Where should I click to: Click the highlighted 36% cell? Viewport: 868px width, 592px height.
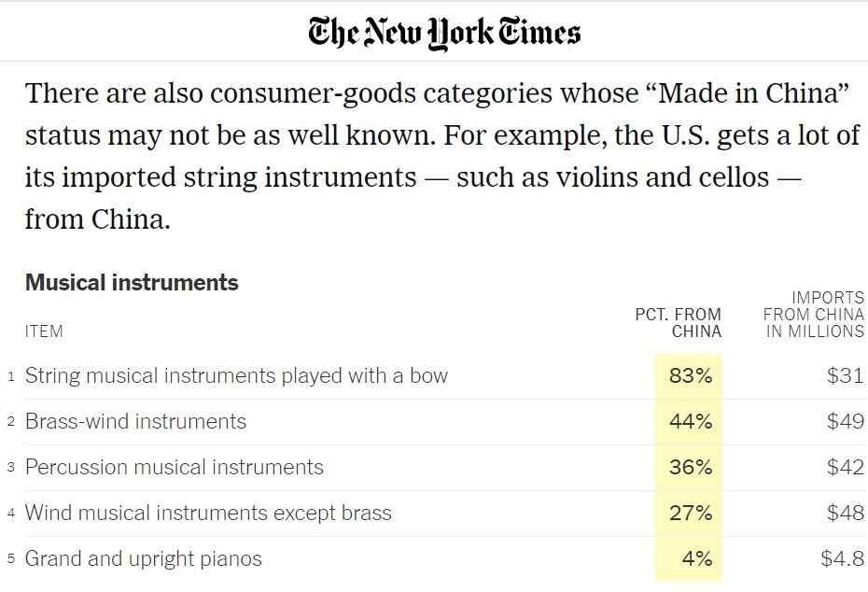coord(690,467)
